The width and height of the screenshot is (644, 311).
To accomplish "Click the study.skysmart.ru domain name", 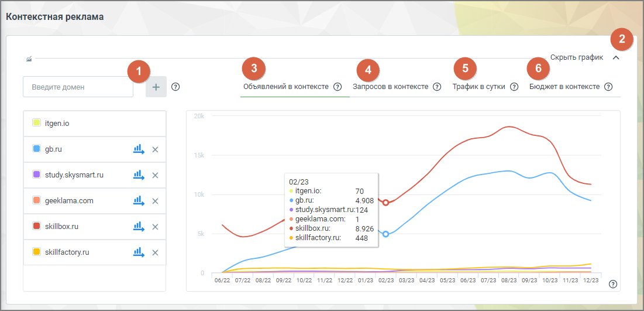I will 74,175.
